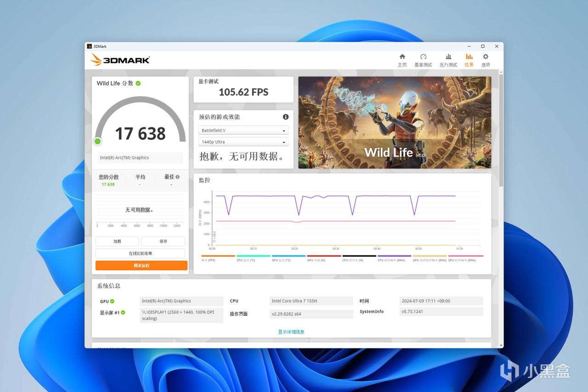Click the v5.73.1241 SystemInfo value

441,312
